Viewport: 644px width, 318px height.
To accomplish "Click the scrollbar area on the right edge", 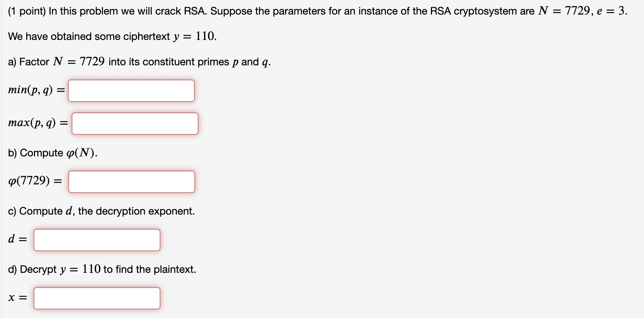I will tap(641, 159).
